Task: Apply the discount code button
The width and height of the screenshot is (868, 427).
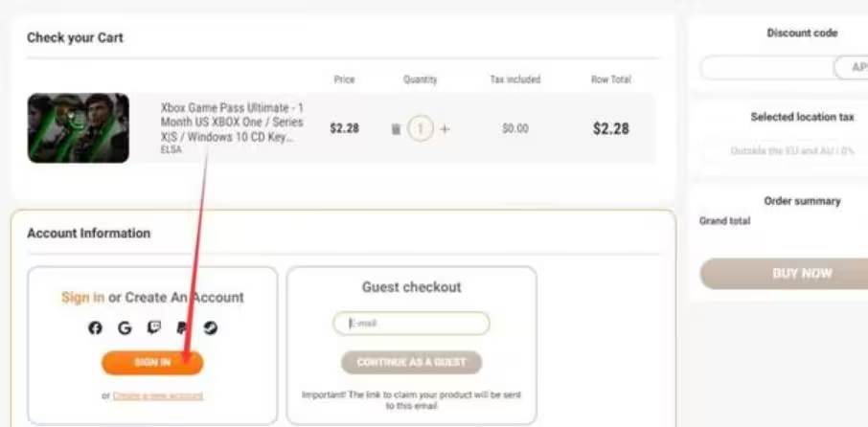Action: pos(852,67)
